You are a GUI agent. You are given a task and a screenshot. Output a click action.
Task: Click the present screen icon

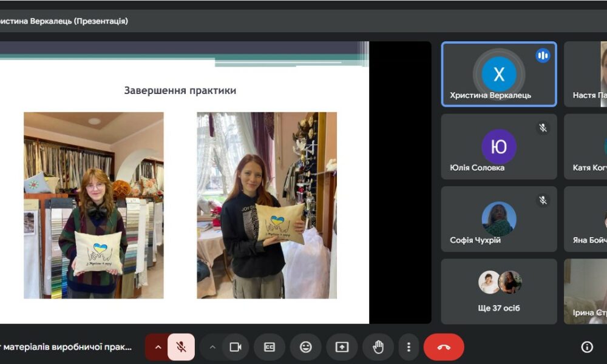click(x=342, y=347)
